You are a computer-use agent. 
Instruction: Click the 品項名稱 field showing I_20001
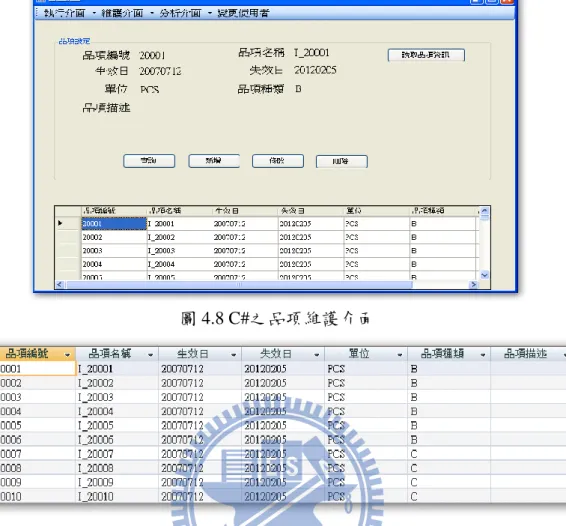point(312,53)
